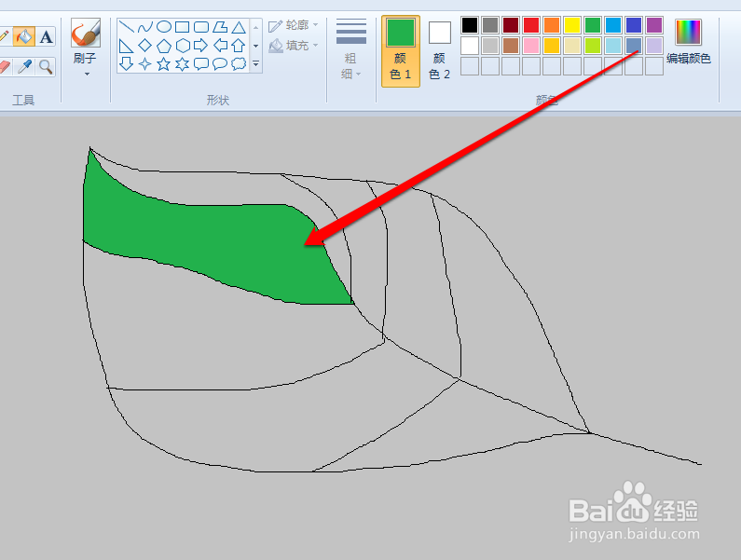Pick the lavender color swatch
This screenshot has width=741, height=560.
(654, 46)
